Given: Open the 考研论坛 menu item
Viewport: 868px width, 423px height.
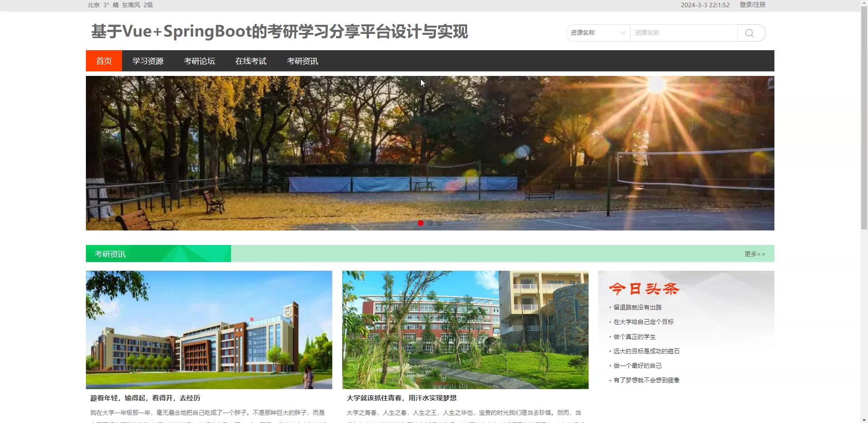Looking at the screenshot, I should 199,61.
